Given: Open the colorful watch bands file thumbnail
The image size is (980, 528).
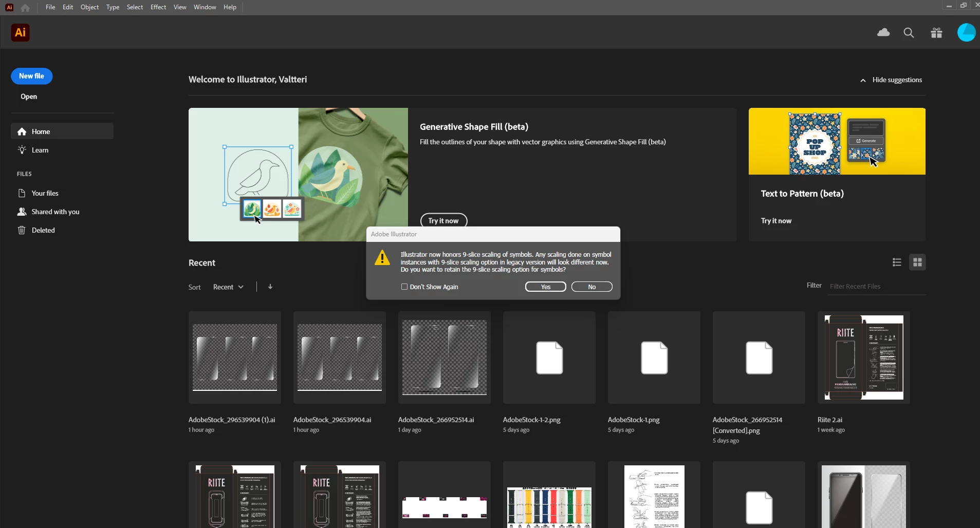Looking at the screenshot, I should [x=549, y=495].
